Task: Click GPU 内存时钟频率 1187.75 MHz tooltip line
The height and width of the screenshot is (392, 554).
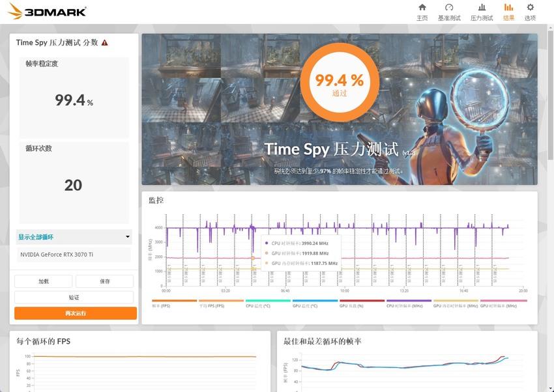Action: click(301, 263)
